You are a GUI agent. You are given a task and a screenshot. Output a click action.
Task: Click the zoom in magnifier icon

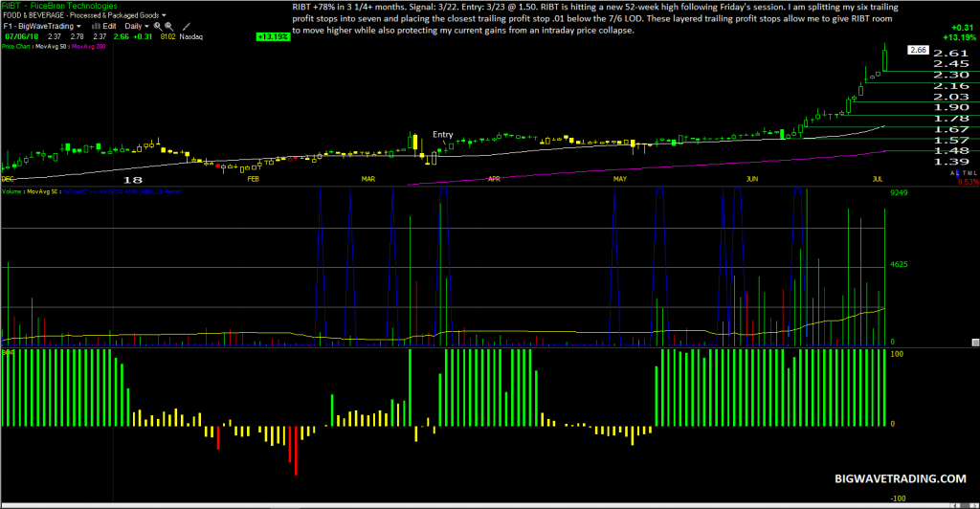tap(158, 26)
